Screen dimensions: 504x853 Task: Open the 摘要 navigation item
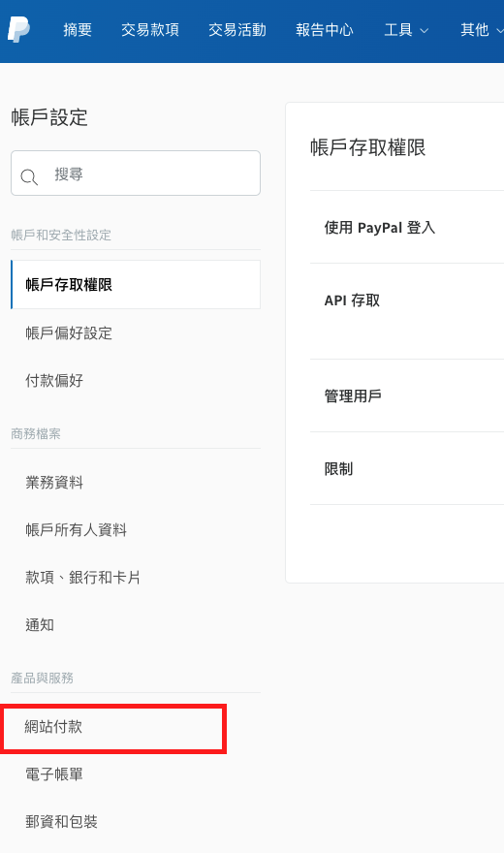pos(78,30)
